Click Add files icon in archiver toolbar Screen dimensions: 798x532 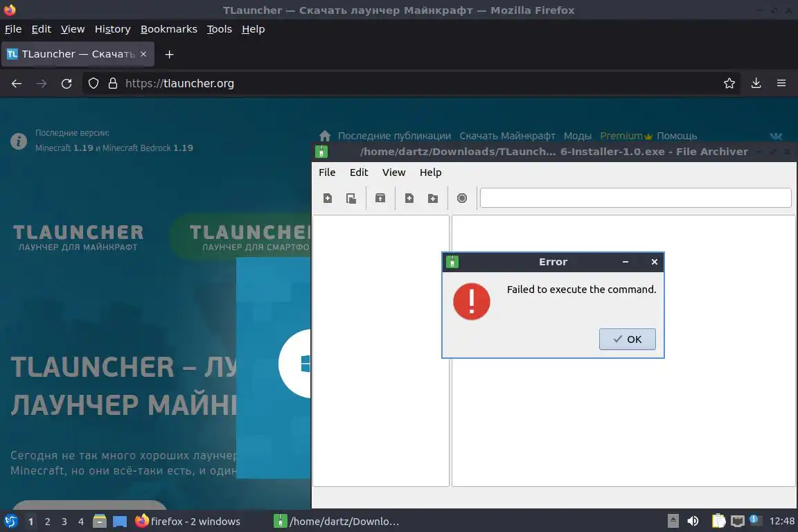409,198
